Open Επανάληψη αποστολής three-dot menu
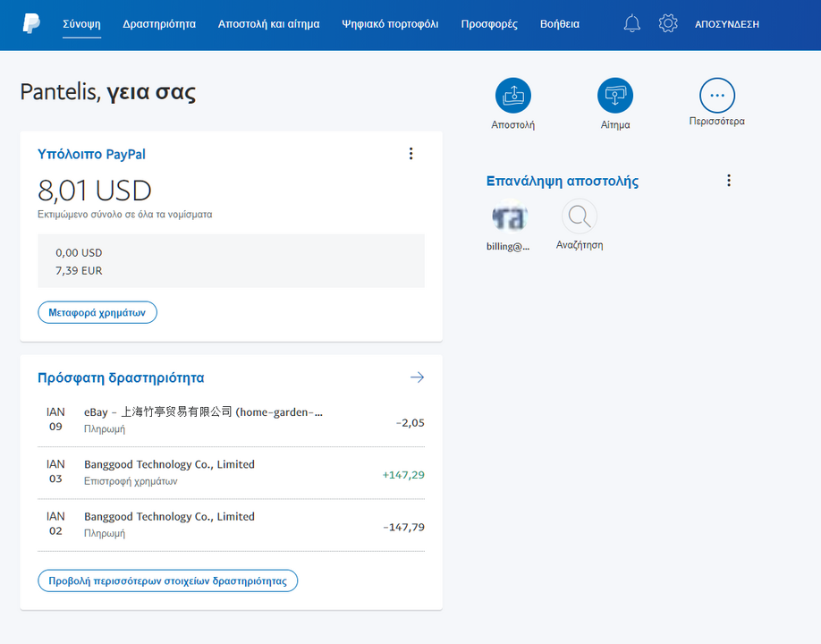 [729, 181]
